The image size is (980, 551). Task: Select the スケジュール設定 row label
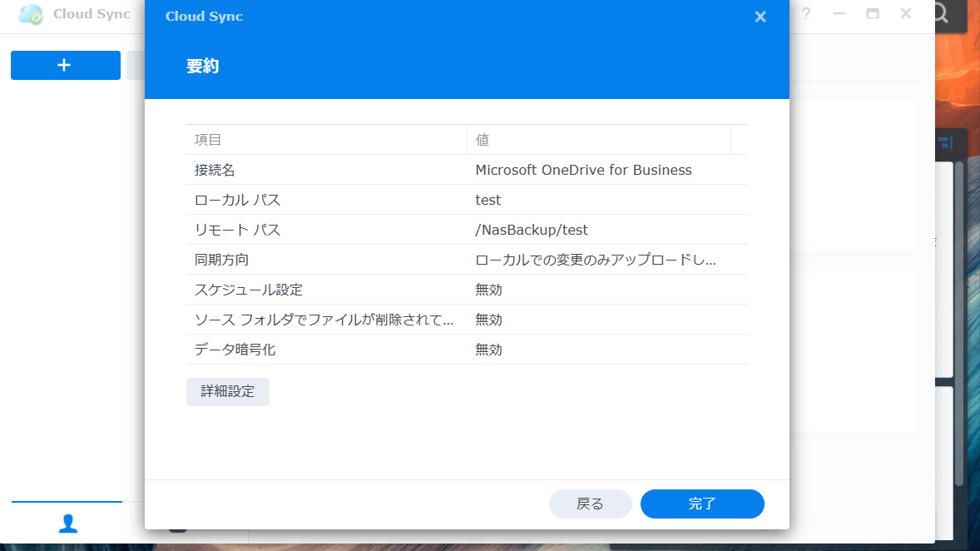[248, 290]
